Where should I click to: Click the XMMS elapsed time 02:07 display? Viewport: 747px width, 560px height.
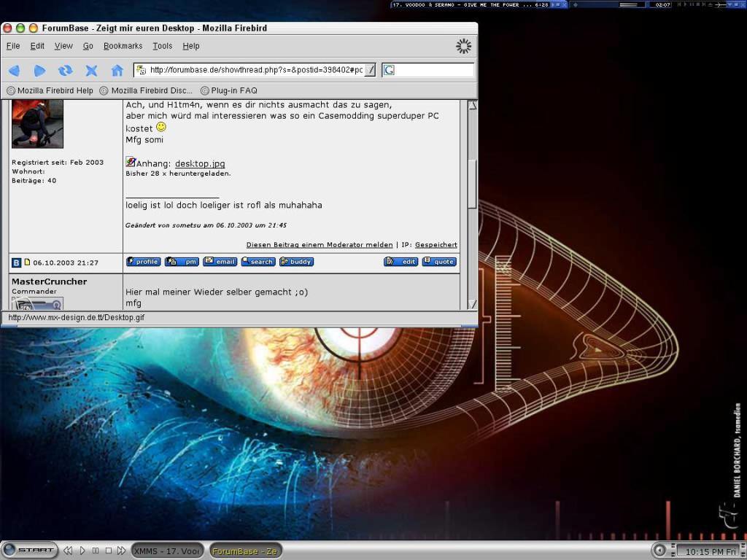tap(662, 5)
